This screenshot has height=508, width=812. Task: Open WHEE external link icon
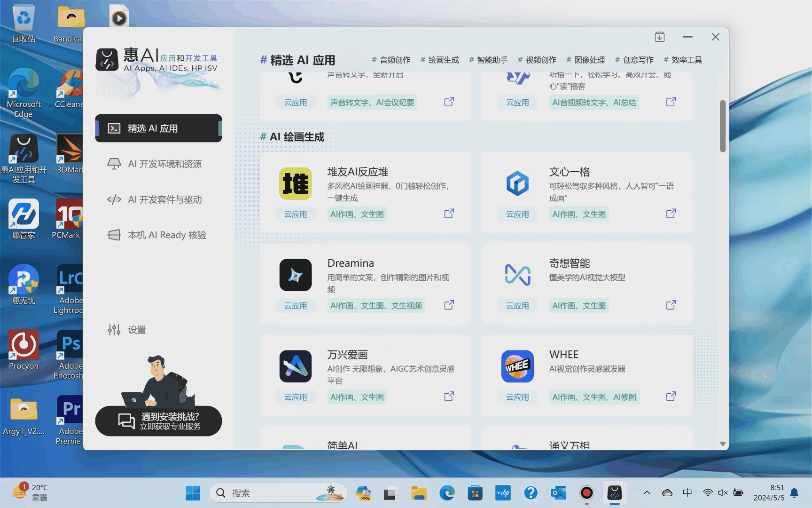pos(671,396)
